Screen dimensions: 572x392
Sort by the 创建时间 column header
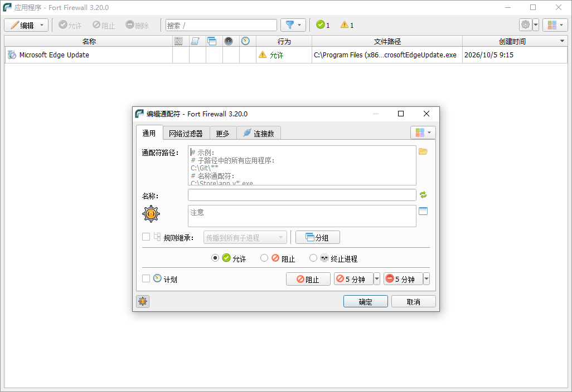pyautogui.click(x=512, y=41)
